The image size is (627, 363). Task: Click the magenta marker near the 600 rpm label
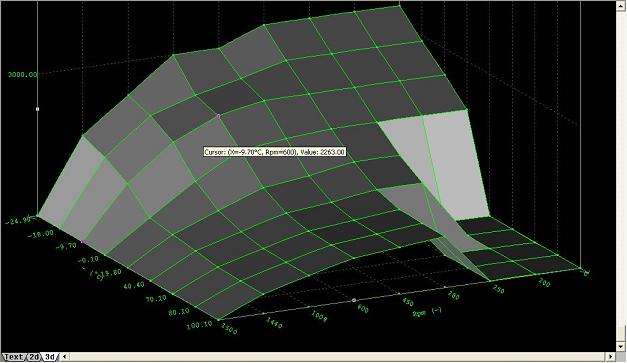pyautogui.click(x=354, y=300)
